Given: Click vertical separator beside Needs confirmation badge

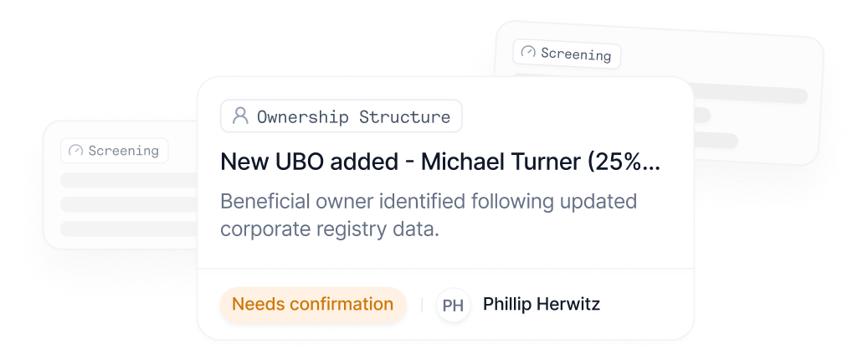Looking at the screenshot, I should (x=422, y=305).
